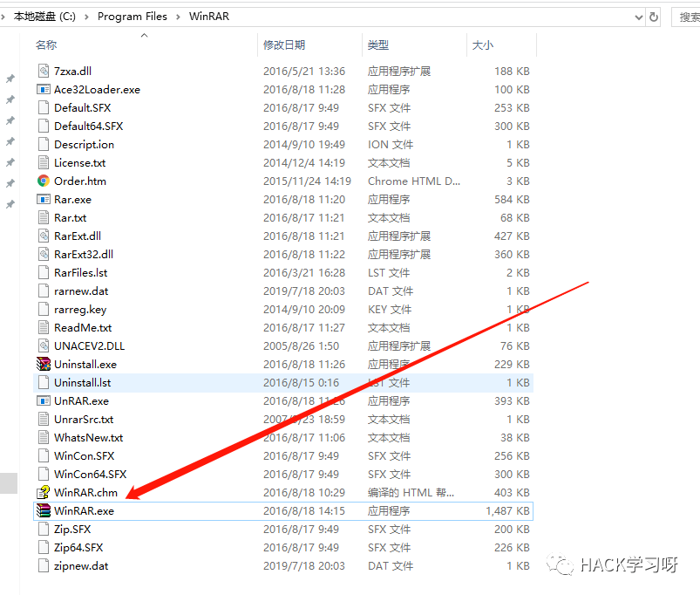Expand the chevron after 本地磁盘 (C:)
This screenshot has width=700, height=595.
86,17
